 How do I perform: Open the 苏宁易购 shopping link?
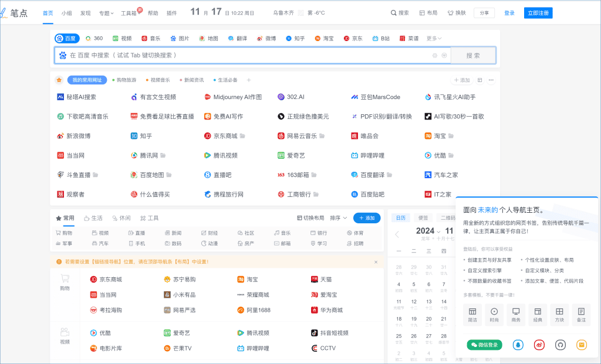click(180, 280)
